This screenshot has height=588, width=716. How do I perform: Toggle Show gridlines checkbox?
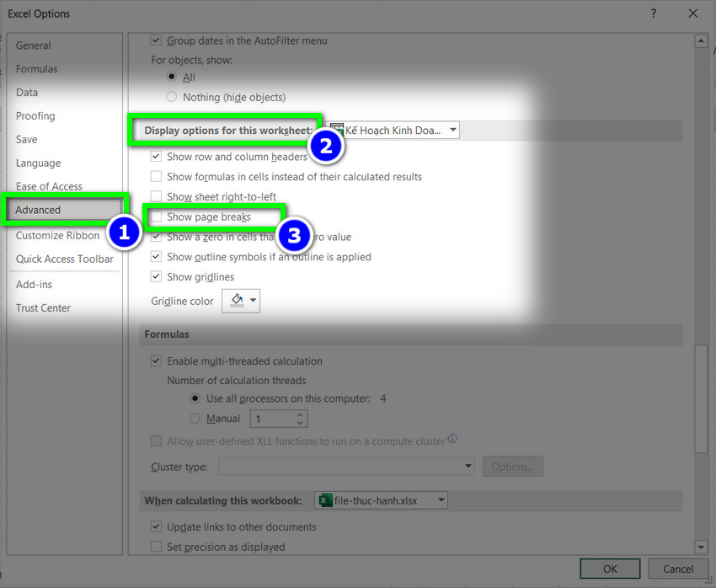point(156,277)
